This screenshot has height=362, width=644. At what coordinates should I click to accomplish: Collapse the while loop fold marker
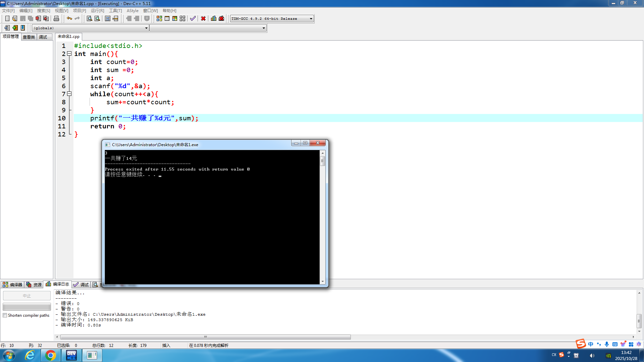(69, 94)
